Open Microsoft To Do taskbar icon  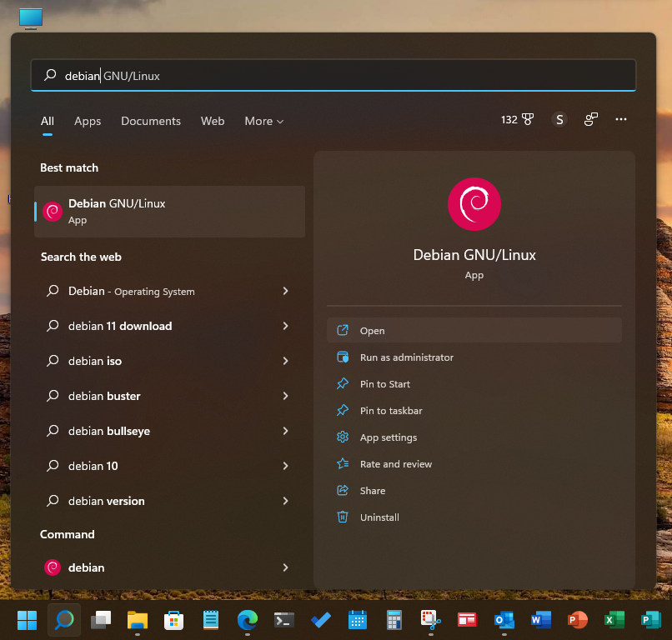coord(320,620)
